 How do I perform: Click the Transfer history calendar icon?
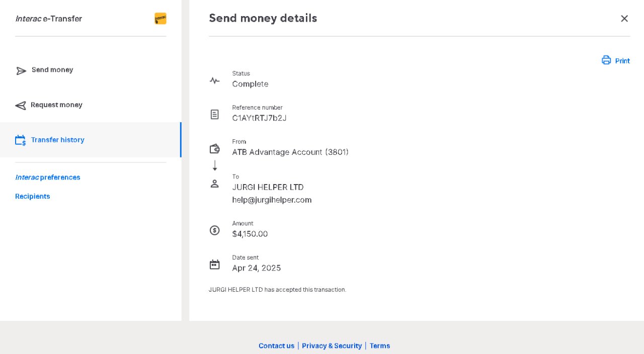point(20,140)
